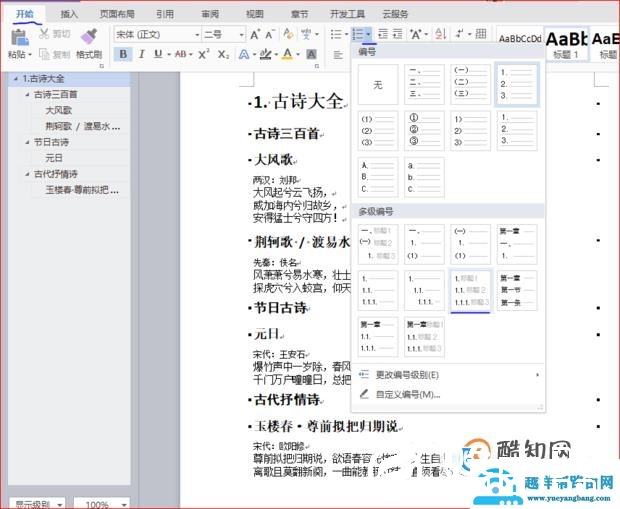Select the (一)(二)(三) numbering style
The image size is (620, 509).
(471, 85)
